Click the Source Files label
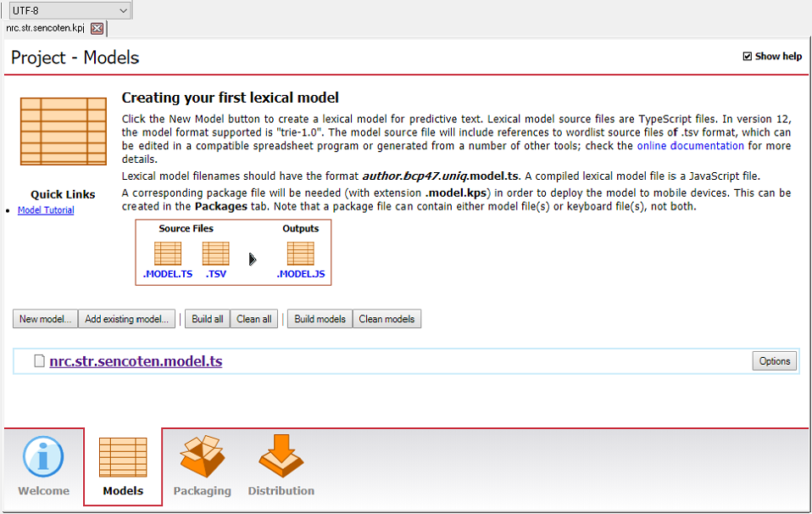812x514 pixels. click(x=186, y=228)
